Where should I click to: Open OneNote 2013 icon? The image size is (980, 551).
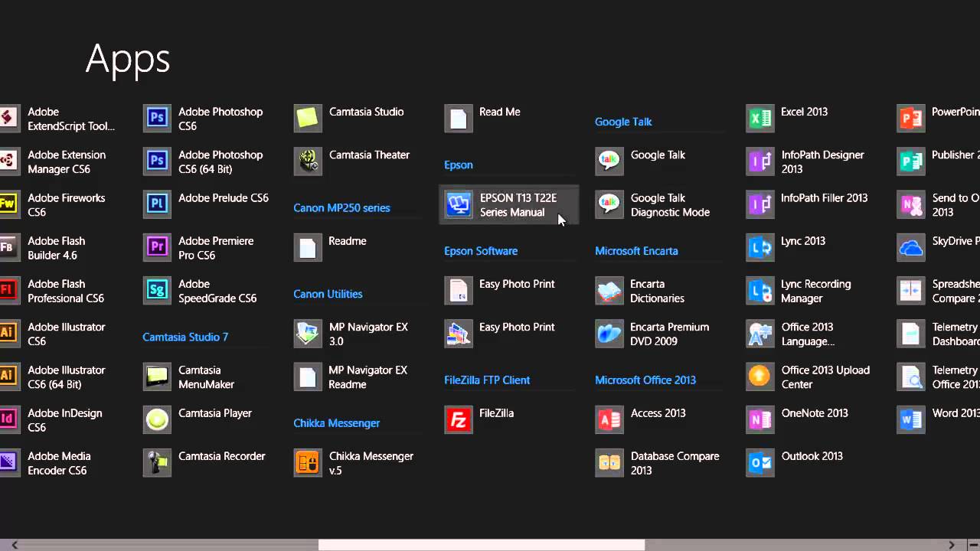coord(760,419)
